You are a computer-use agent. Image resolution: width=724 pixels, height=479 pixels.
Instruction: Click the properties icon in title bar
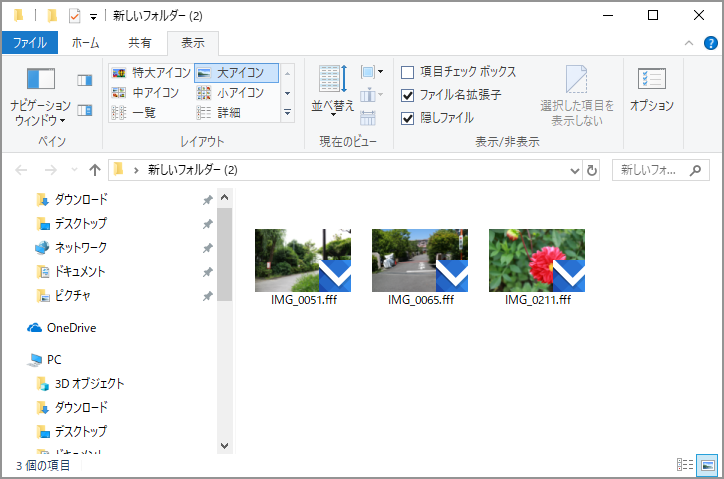click(74, 16)
